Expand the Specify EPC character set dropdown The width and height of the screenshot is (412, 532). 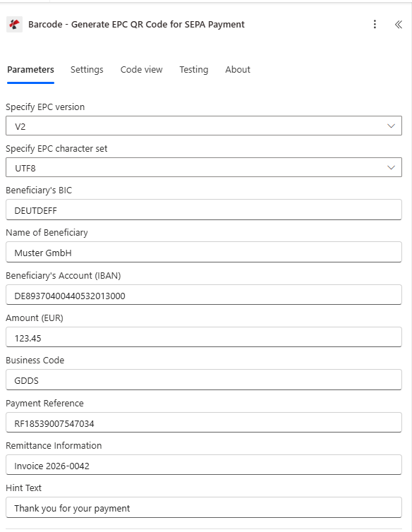tap(204, 167)
